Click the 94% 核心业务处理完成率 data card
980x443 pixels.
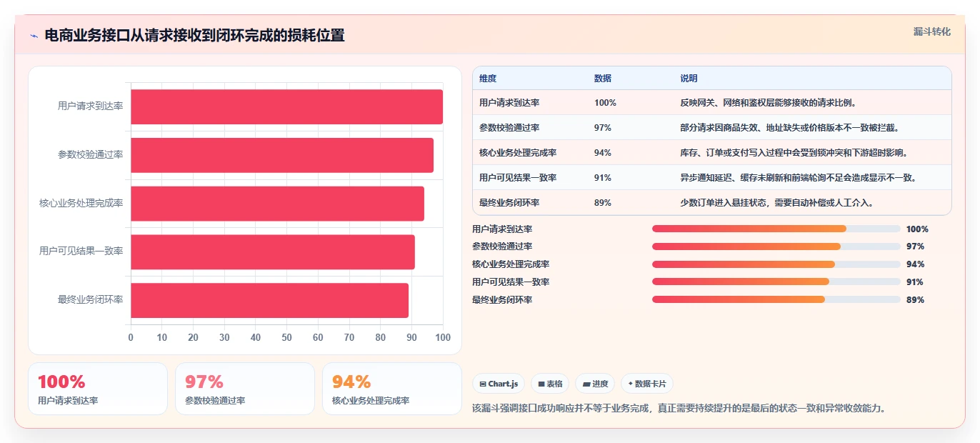(392, 389)
